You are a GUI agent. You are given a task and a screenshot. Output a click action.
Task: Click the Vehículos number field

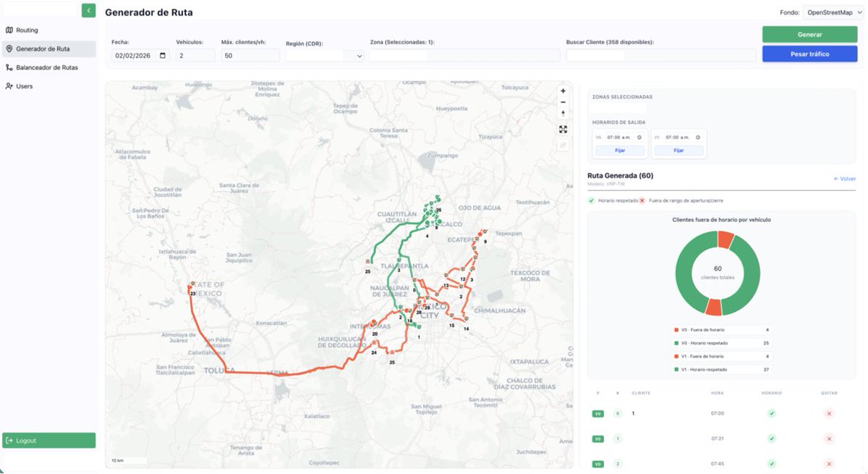coord(195,56)
